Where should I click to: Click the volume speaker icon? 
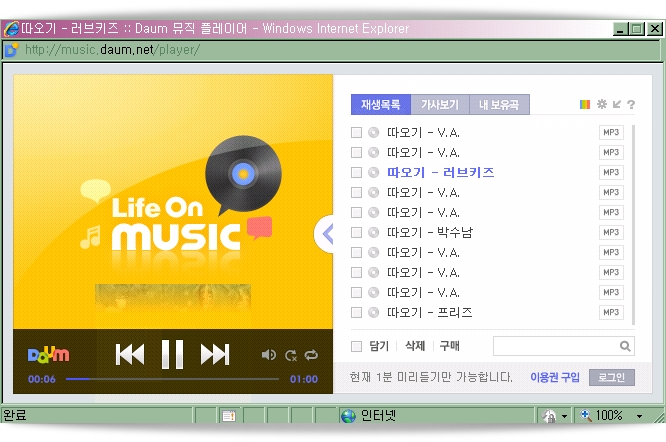[268, 355]
